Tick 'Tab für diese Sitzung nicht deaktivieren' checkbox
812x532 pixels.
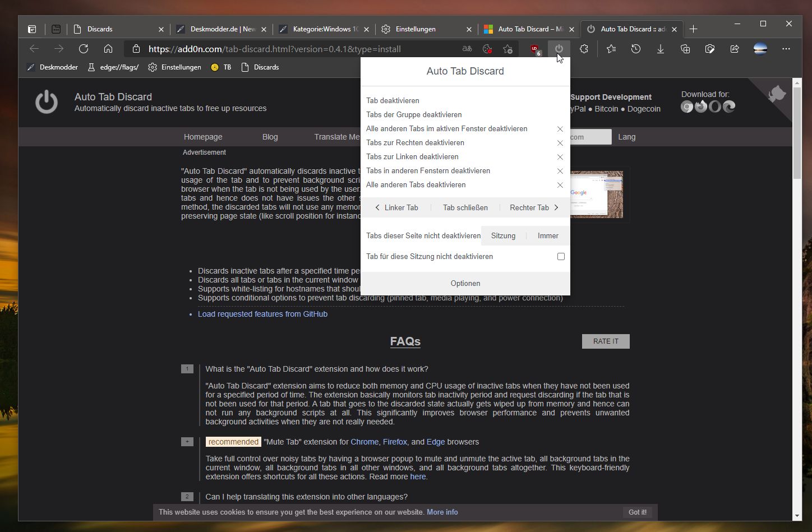[x=561, y=256]
